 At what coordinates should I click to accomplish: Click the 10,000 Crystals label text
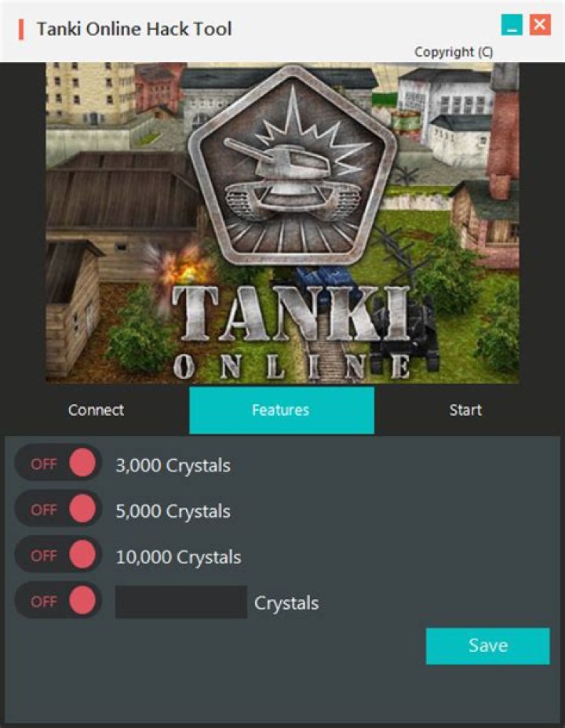[178, 557]
